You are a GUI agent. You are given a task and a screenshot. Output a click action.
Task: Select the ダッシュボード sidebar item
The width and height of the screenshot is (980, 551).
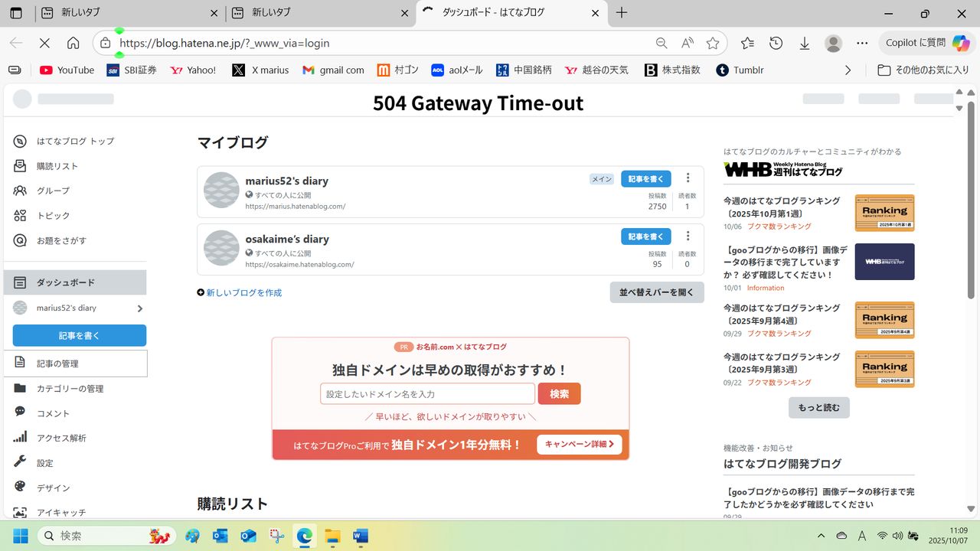tap(75, 282)
